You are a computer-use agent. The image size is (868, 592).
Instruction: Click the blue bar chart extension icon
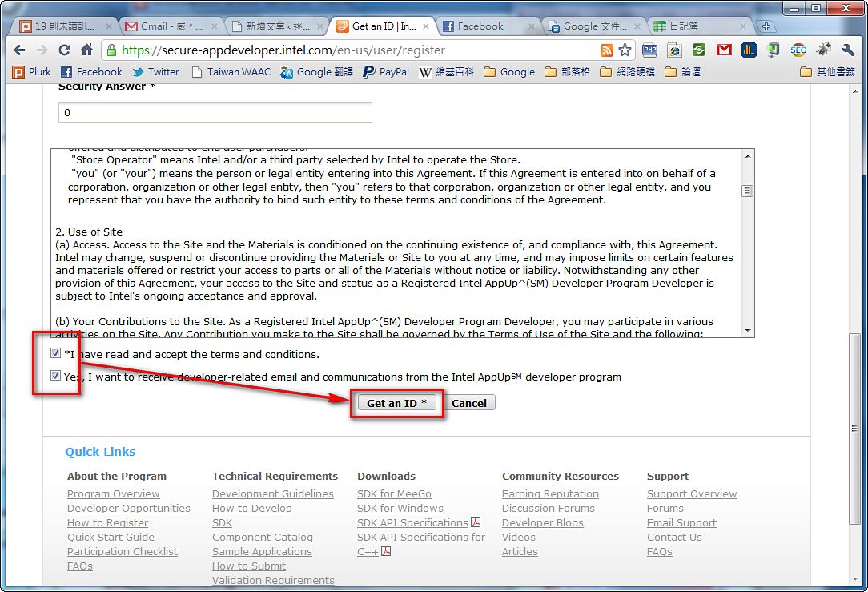coord(749,50)
